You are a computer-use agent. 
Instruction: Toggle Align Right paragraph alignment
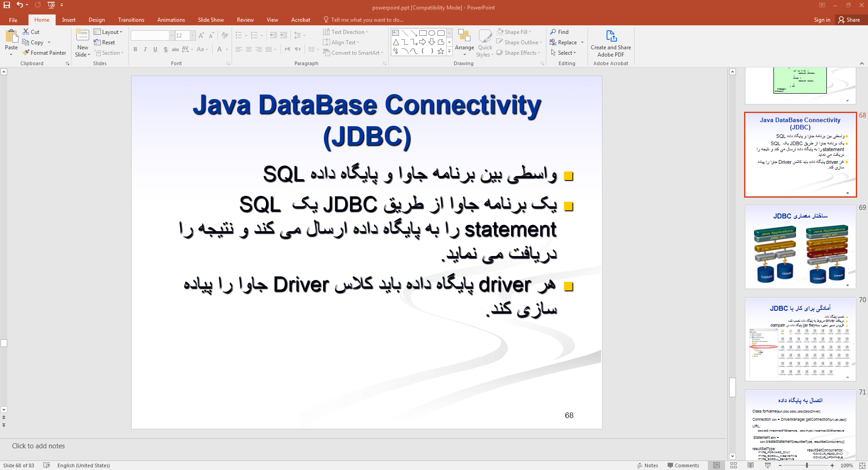[259, 49]
